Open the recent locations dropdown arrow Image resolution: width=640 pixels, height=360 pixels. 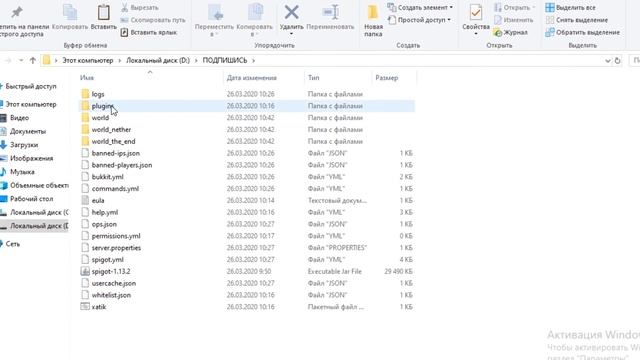[x=21, y=60]
